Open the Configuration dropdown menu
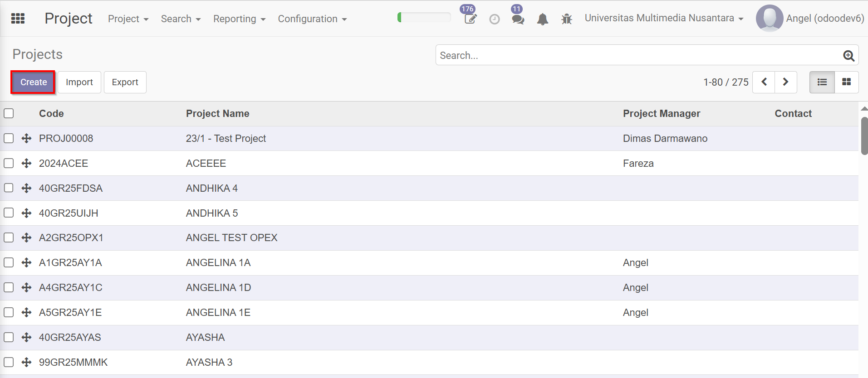The width and height of the screenshot is (868, 378). (312, 19)
